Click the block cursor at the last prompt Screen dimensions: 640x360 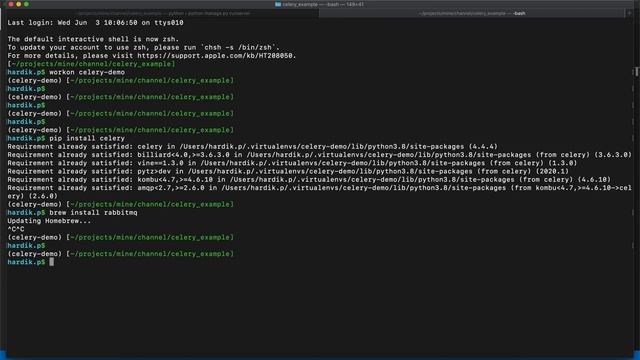click(51, 262)
